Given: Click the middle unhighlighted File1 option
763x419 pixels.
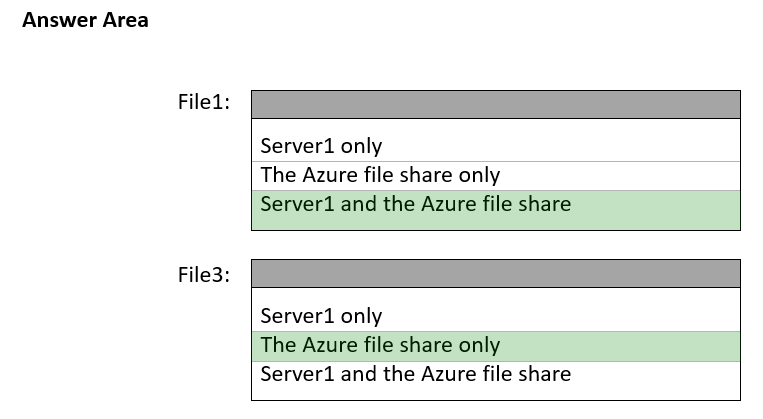Looking at the screenshot, I should pyautogui.click(x=380, y=175).
